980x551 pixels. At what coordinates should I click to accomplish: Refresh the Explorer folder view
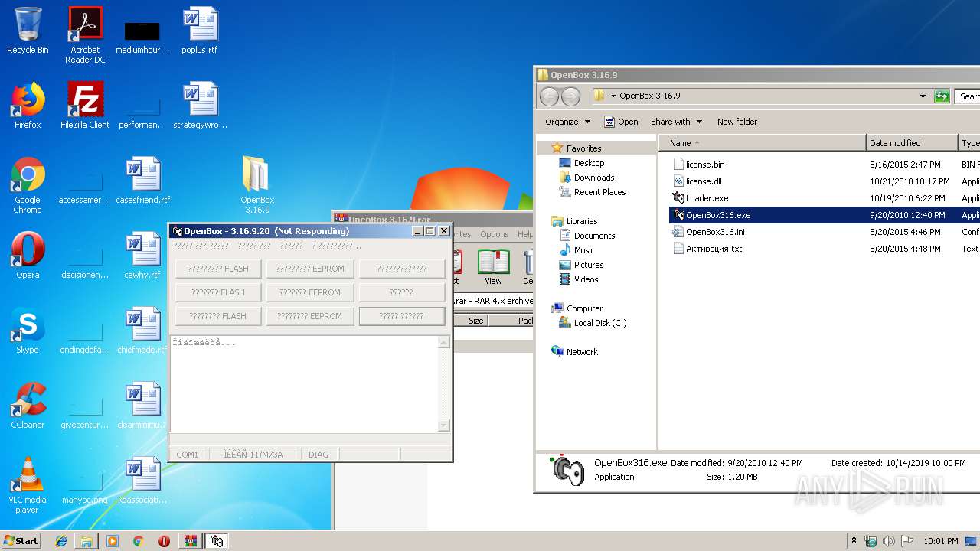(x=942, y=96)
